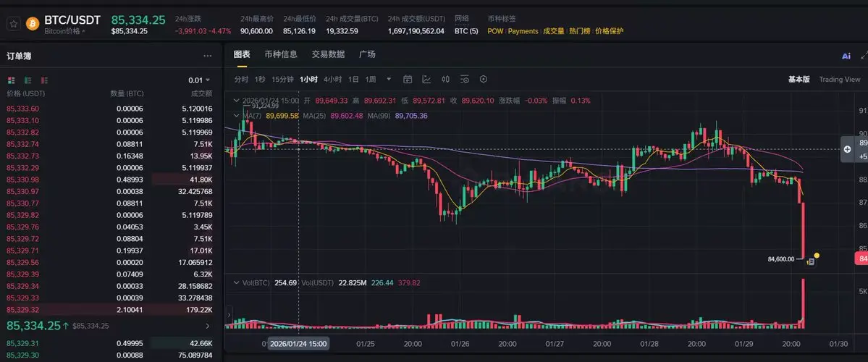
Task: Open the technical indicators line-chart icon
Action: point(426,79)
